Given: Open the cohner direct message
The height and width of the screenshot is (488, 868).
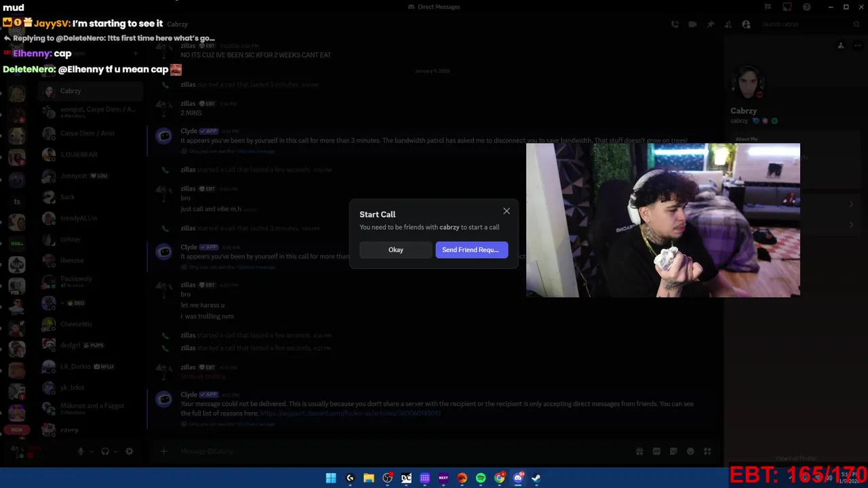Looking at the screenshot, I should tap(91, 239).
